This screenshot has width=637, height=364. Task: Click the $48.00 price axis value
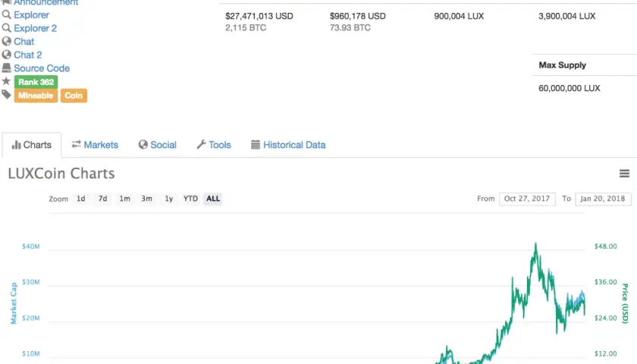coord(606,246)
